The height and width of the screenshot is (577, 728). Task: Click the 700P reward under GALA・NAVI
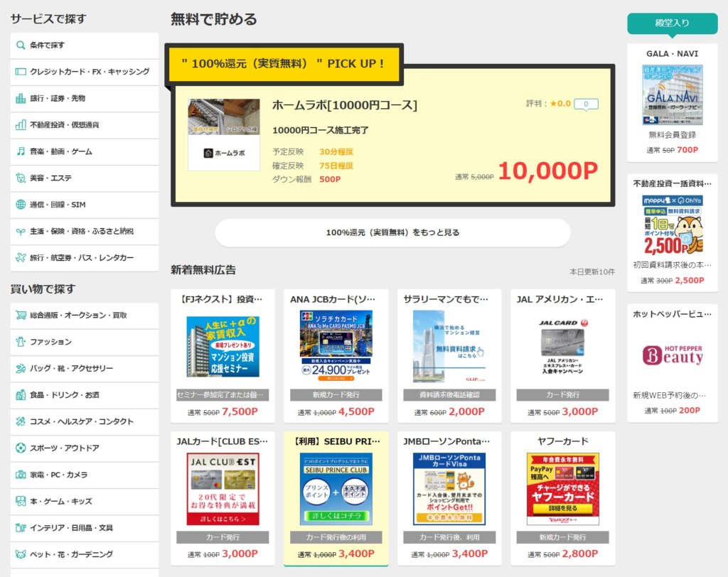(x=687, y=150)
